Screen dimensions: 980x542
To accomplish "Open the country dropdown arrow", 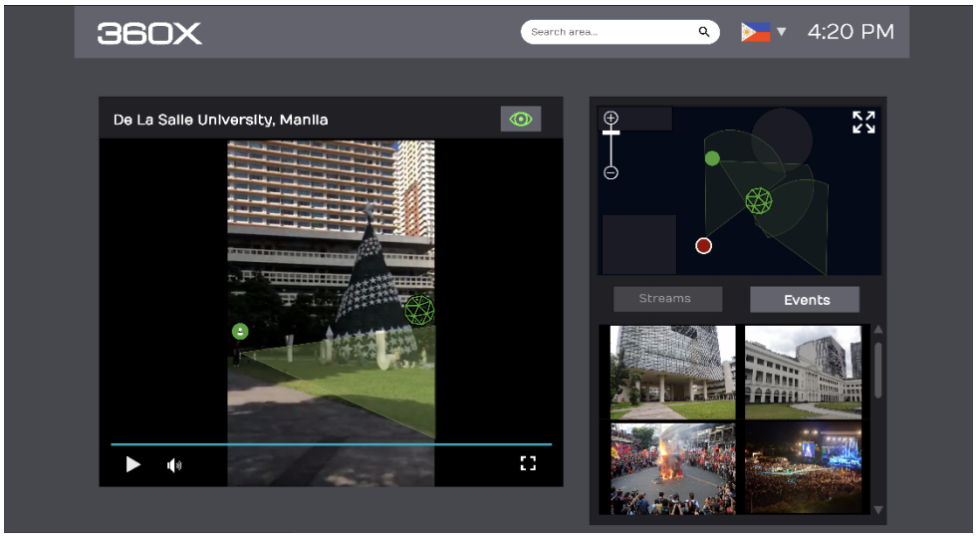I will 781,32.
